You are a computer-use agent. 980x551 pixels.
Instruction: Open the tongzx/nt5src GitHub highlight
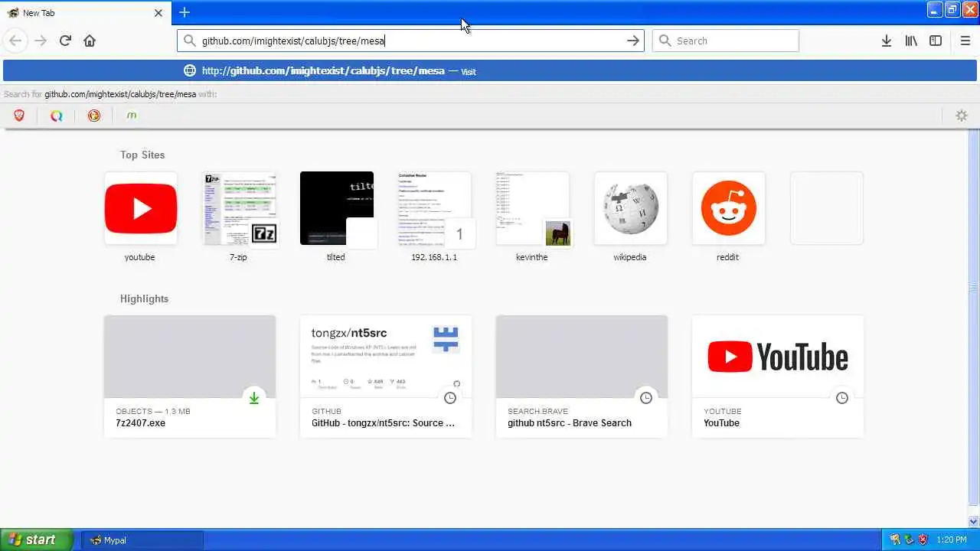click(x=386, y=376)
